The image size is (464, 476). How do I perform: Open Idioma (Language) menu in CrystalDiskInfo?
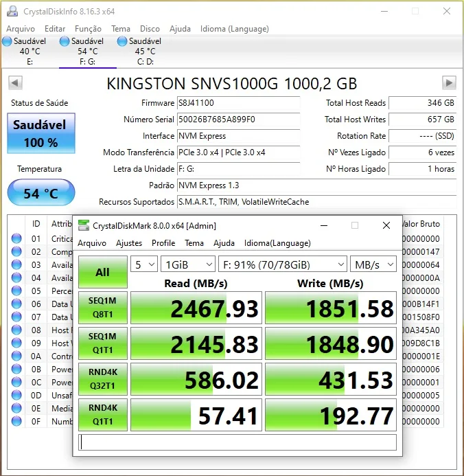tap(235, 29)
